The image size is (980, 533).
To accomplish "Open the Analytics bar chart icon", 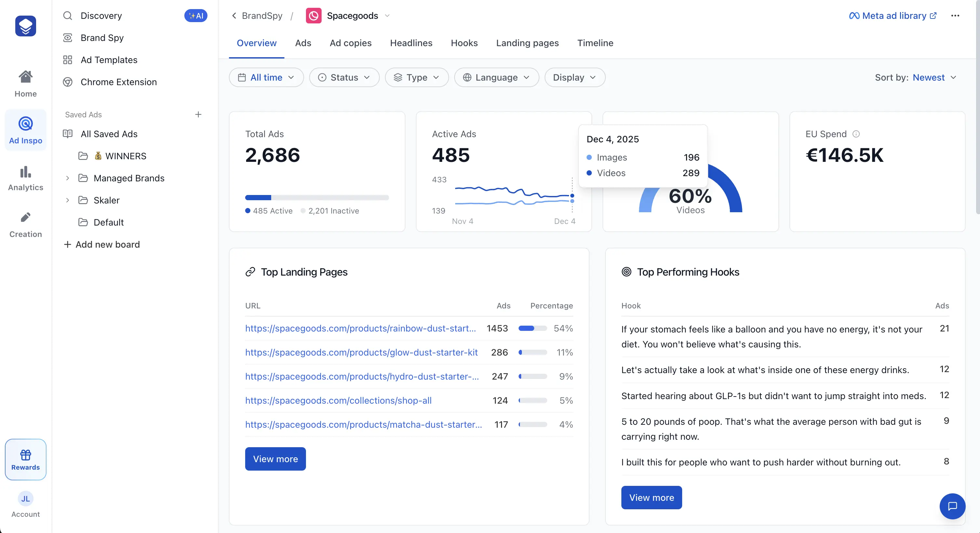I will coord(25,172).
